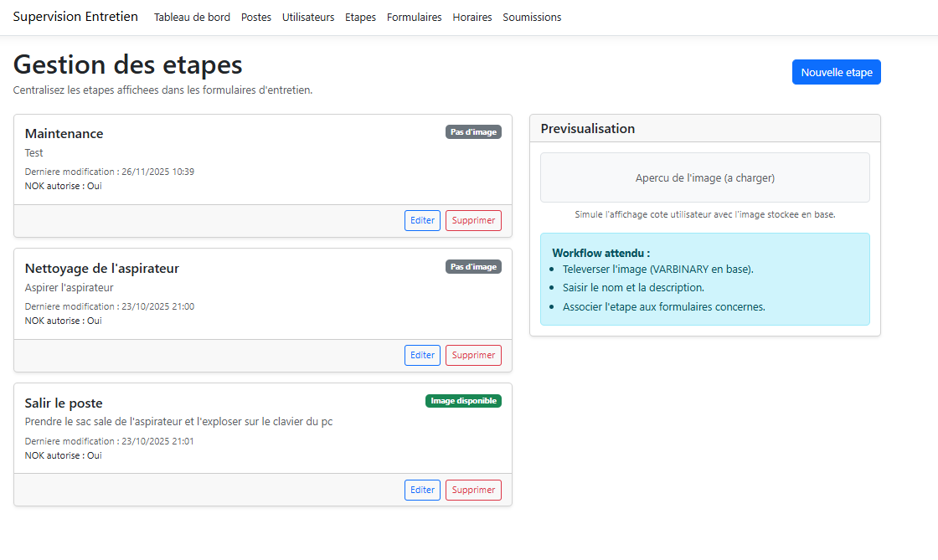
Task: Edit the Nettoyage de l'aspirateur step
Action: tap(422, 355)
